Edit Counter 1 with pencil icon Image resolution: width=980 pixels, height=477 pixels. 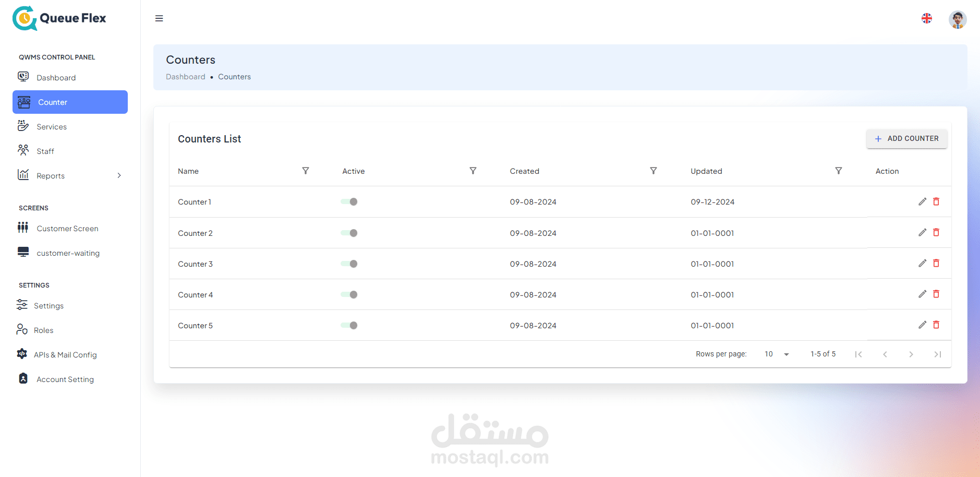(922, 201)
